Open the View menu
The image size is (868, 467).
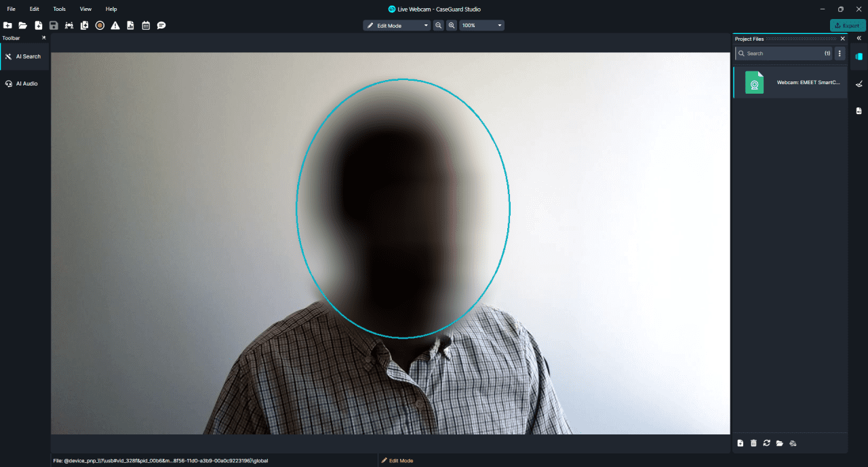tap(85, 9)
